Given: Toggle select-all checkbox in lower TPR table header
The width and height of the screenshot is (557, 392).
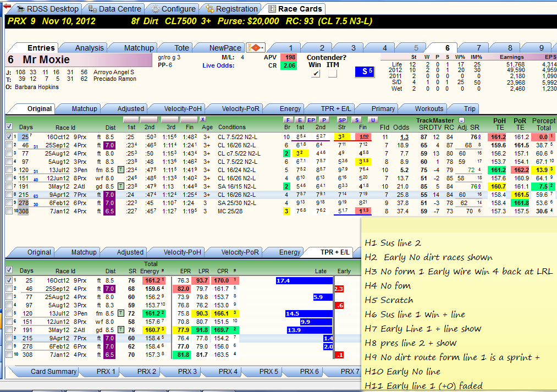Looking at the screenshot, I should [9, 270].
